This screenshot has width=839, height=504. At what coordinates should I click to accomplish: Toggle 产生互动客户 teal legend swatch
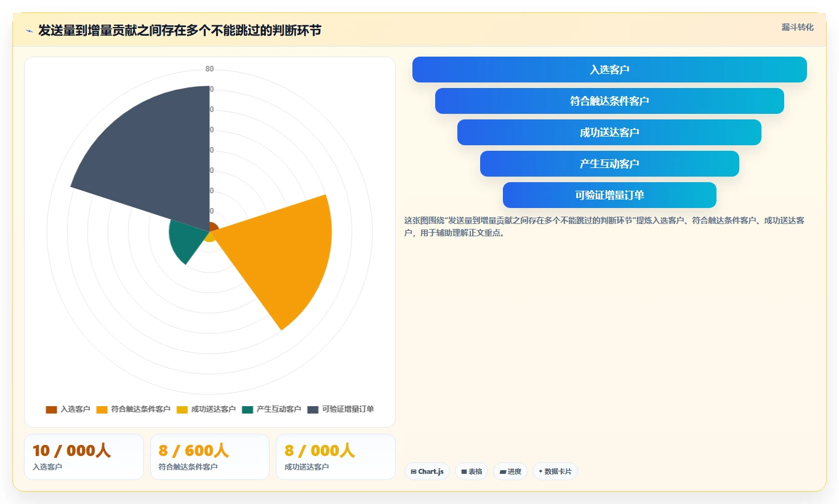(247, 409)
